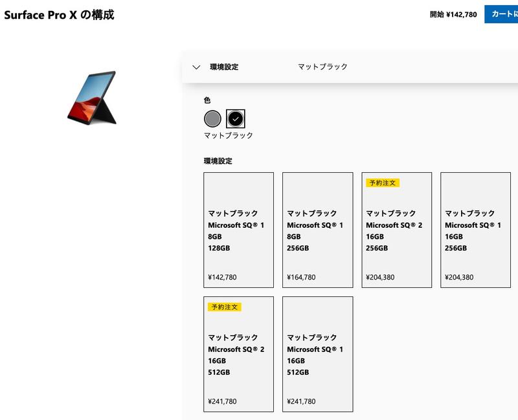The width and height of the screenshot is (518, 420).
Task: Choose SQ 1 16GB 256GB configuration at ¥204,380
Action: [x=475, y=230]
